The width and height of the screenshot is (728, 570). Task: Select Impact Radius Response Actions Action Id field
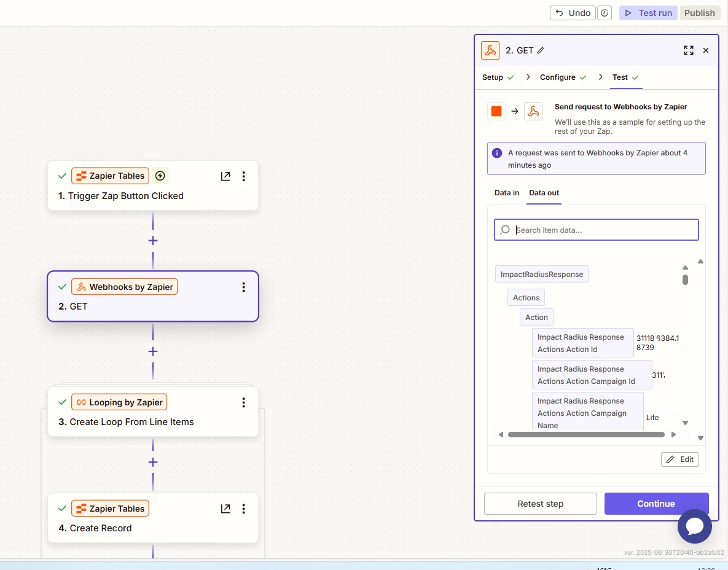coord(582,343)
